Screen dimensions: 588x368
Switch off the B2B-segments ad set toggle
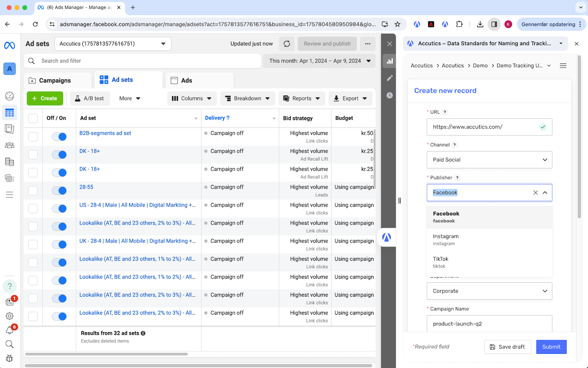(x=59, y=137)
